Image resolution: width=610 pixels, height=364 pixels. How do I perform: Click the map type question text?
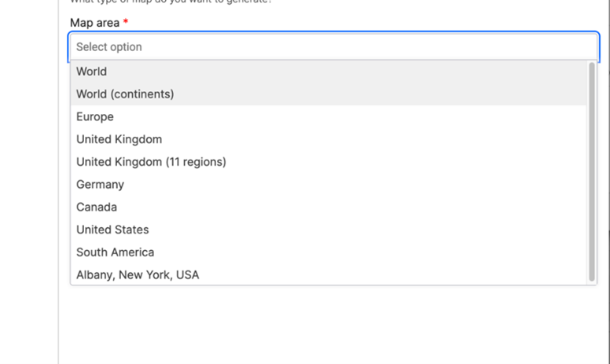(171, 2)
